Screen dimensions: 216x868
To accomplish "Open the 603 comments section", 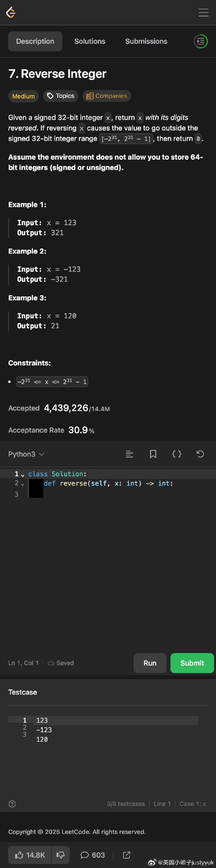I will click(x=92, y=855).
